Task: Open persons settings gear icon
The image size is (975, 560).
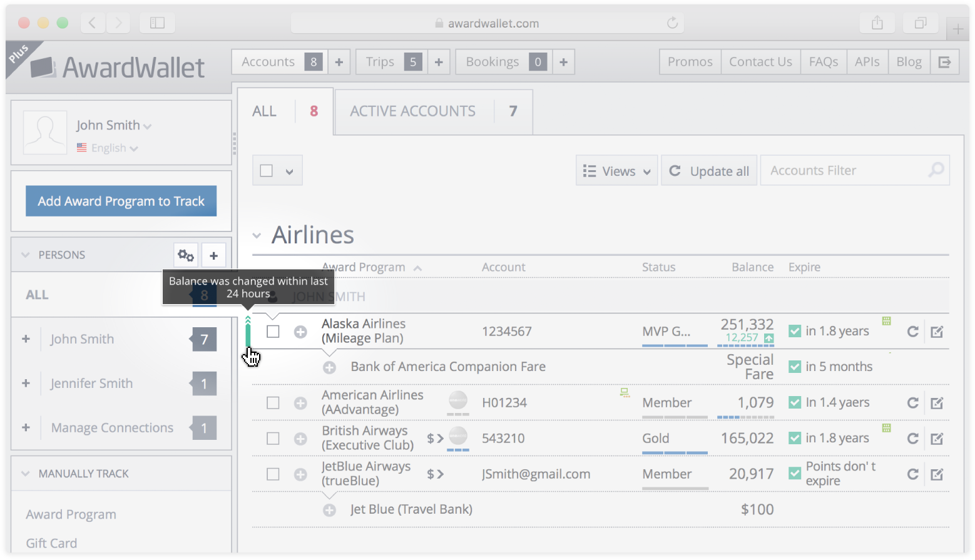Action: pyautogui.click(x=186, y=255)
